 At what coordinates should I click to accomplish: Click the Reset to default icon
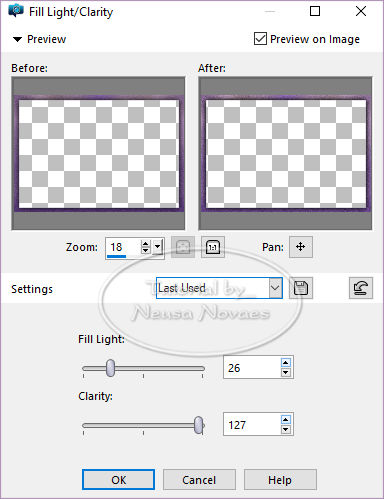coord(361,288)
